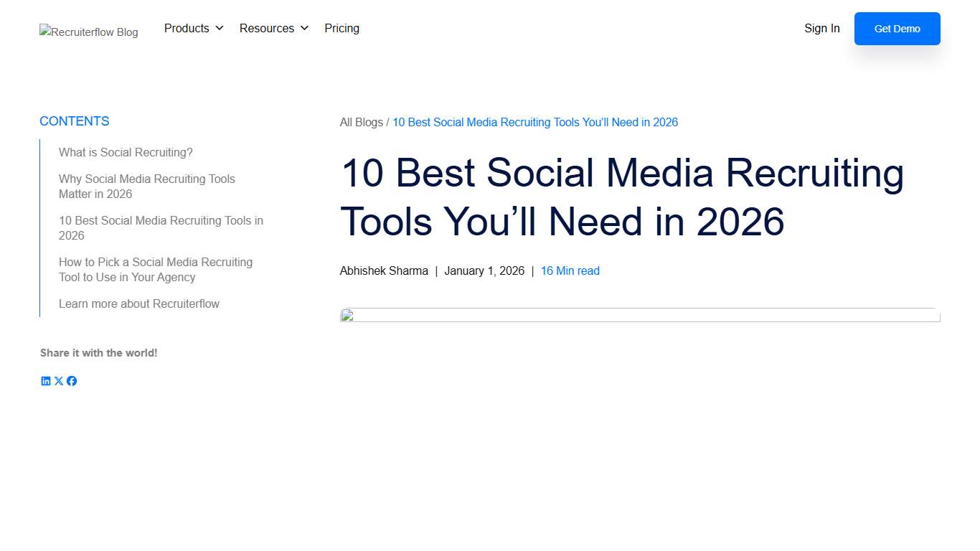This screenshot has height=551, width=980.
Task: Jump to 'Learn more about Recruiterflow' section
Action: pyautogui.click(x=139, y=303)
